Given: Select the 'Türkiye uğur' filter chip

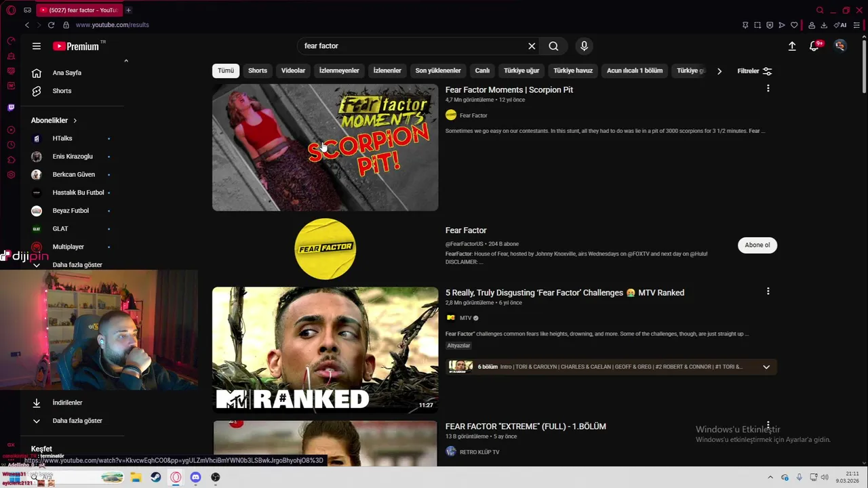Looking at the screenshot, I should click(x=521, y=70).
